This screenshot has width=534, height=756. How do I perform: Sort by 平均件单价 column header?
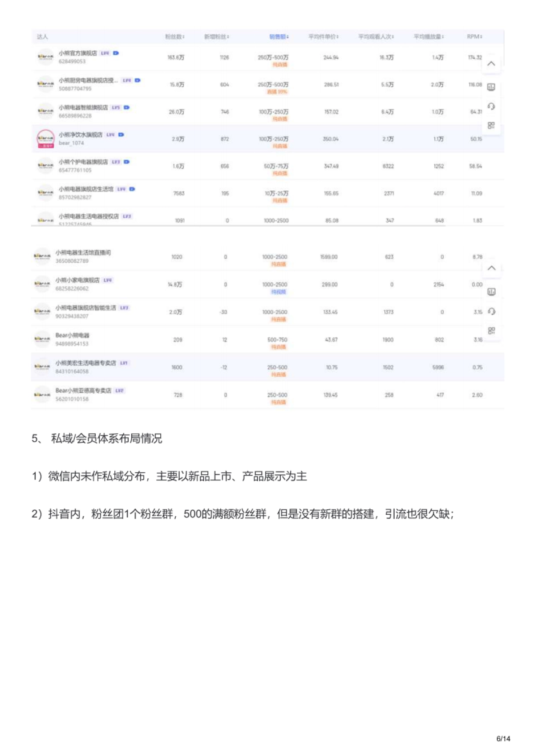coord(323,37)
